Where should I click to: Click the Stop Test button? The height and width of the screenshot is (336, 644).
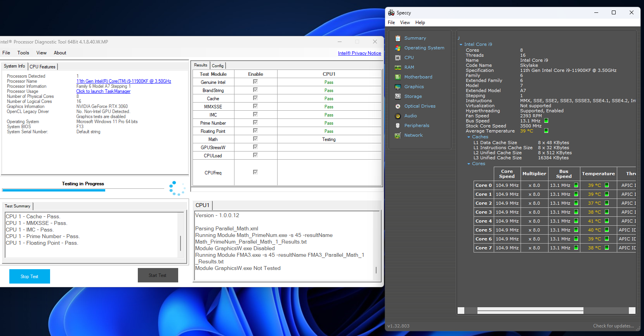pyautogui.click(x=30, y=277)
